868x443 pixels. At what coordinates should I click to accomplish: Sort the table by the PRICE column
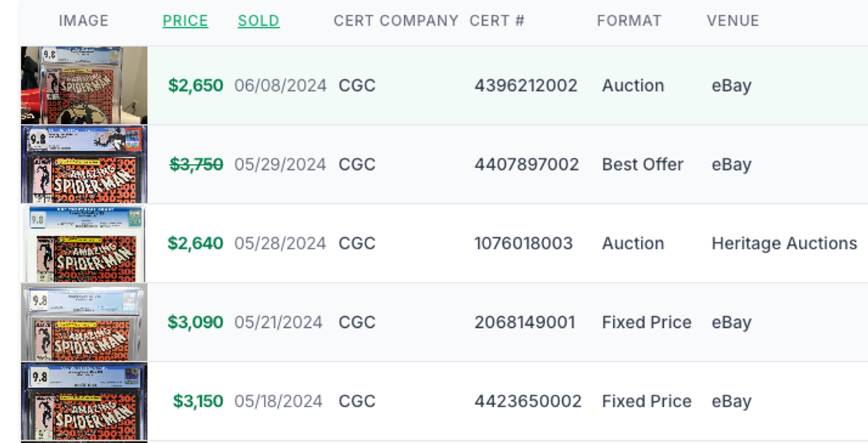(185, 21)
